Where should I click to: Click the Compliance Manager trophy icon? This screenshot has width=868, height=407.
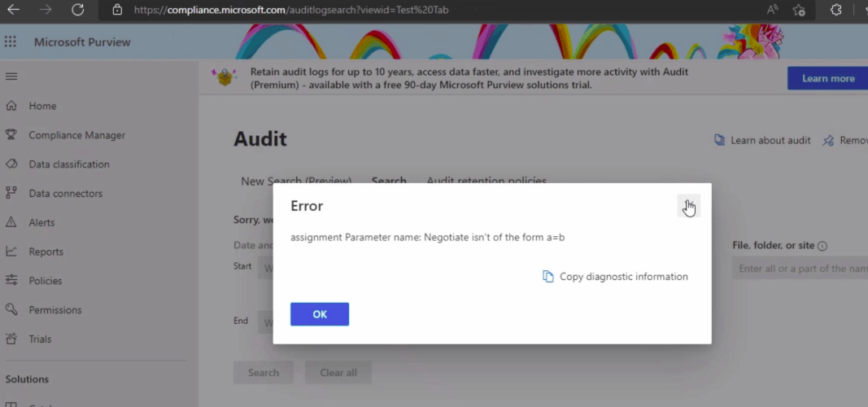11,134
